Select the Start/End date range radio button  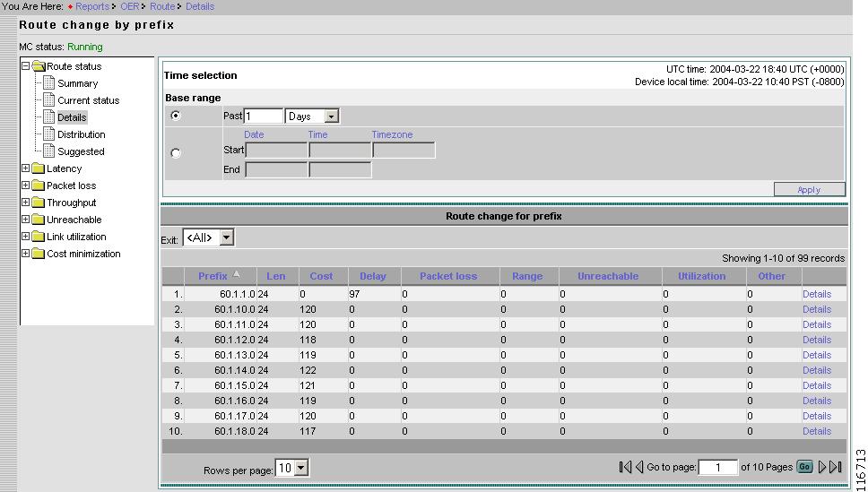click(x=175, y=153)
